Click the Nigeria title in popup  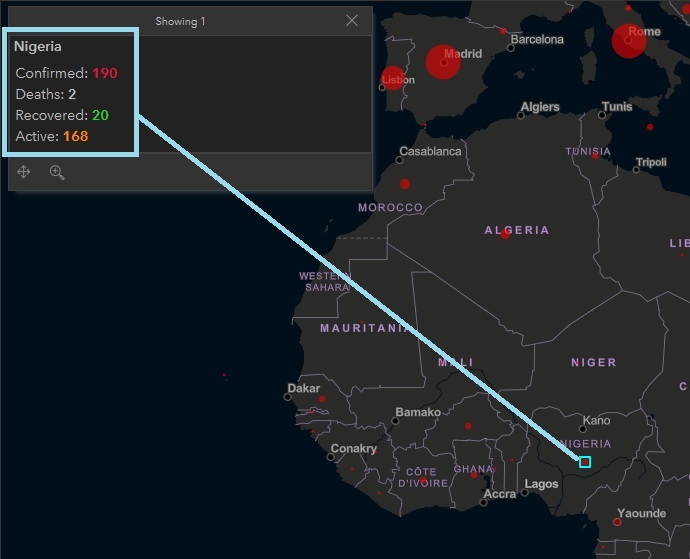point(38,47)
